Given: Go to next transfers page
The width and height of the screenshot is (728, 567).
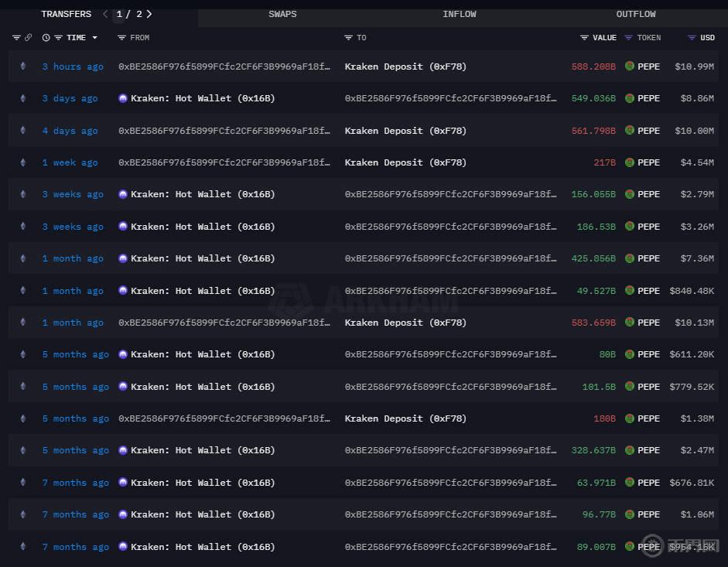Looking at the screenshot, I should pyautogui.click(x=149, y=14).
